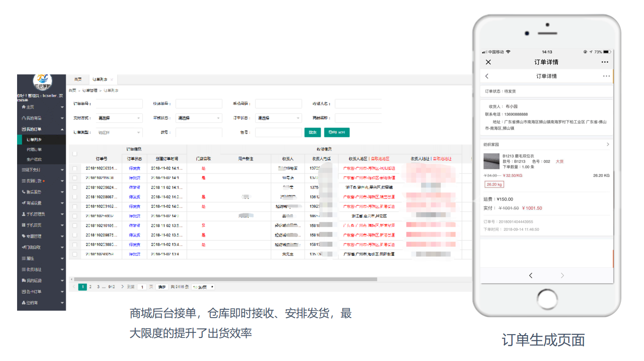
Task: Click the phone icon for 售后服务 menu
Action: 24,192
